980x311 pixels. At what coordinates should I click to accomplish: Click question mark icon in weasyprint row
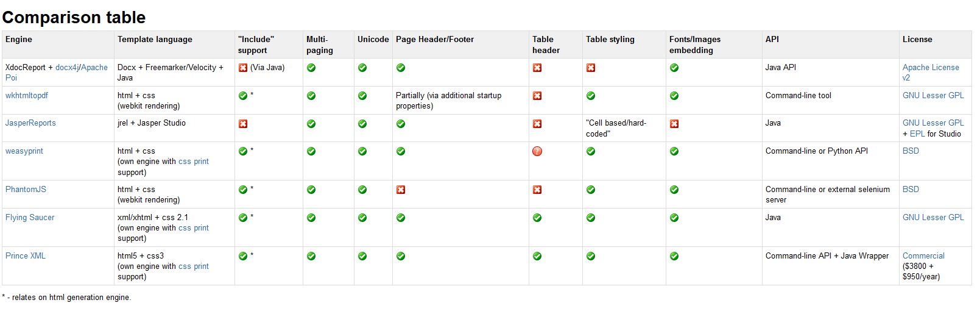pos(537,151)
